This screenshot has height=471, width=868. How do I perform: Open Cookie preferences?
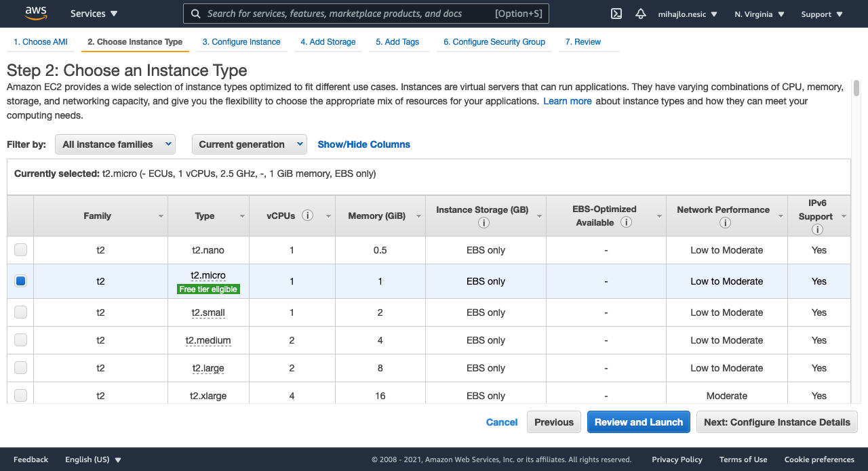coord(819,459)
